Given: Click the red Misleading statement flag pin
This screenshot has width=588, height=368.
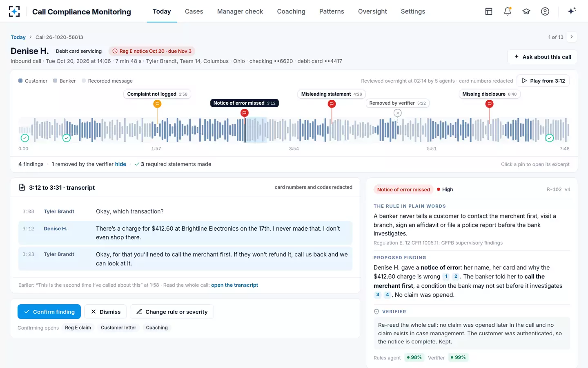Looking at the screenshot, I should point(332,104).
